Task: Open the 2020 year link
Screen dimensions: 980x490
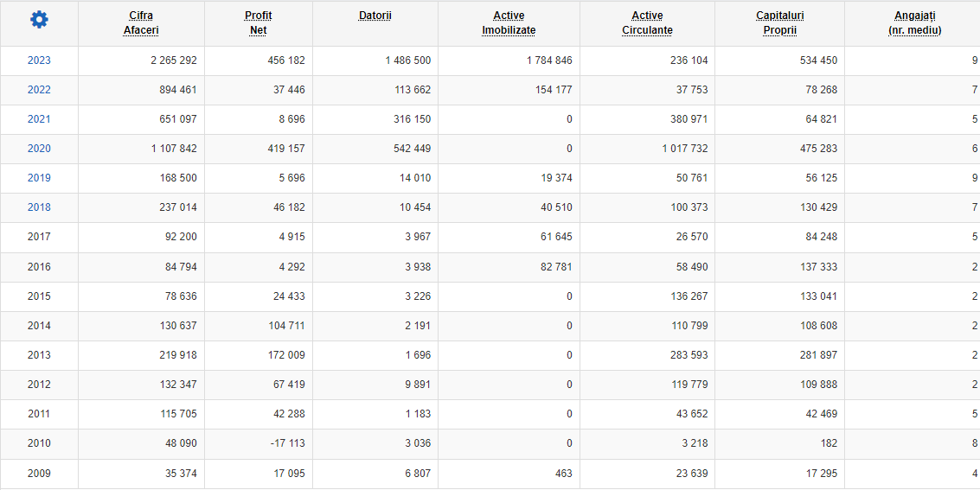Action: point(39,149)
